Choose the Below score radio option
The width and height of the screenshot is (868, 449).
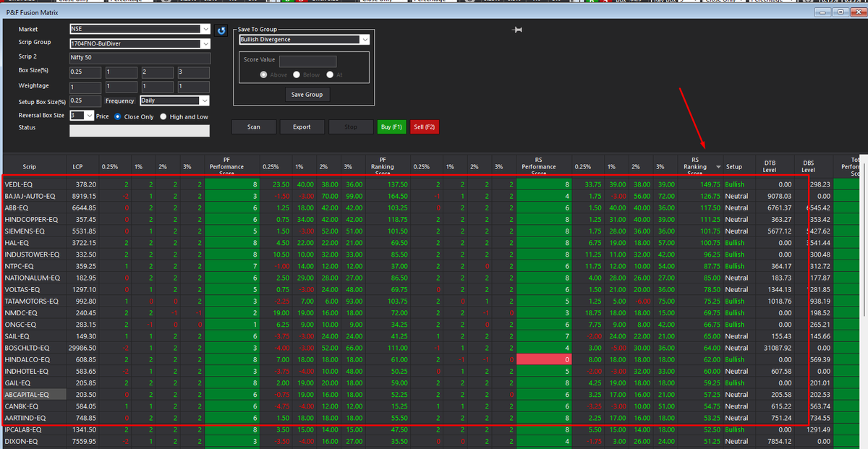click(x=297, y=74)
